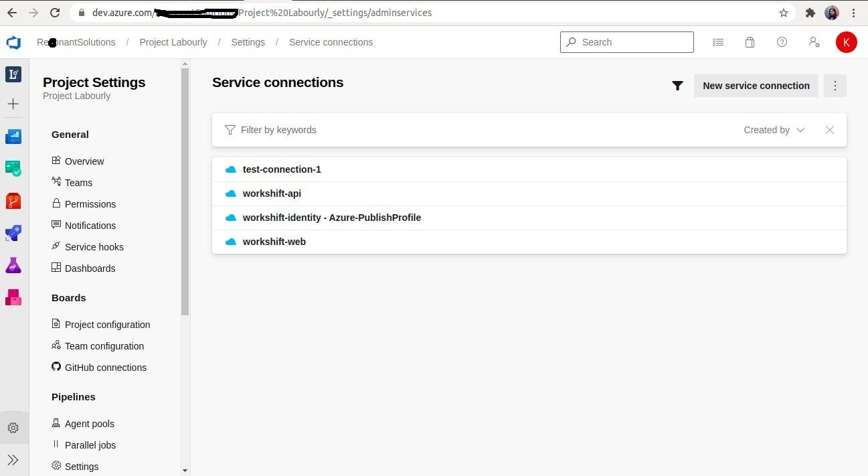Select Service hooks settings item
This screenshot has width=868, height=476.
[94, 247]
